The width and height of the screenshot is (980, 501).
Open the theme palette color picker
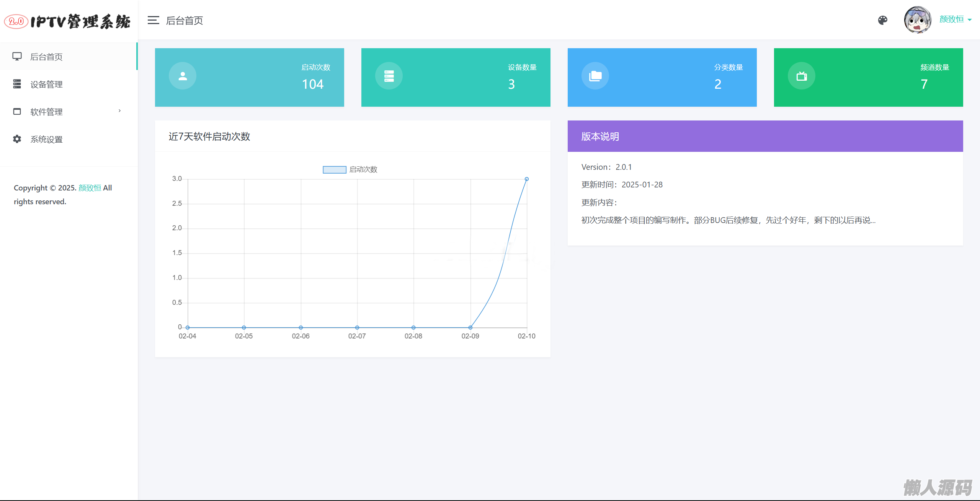click(x=882, y=20)
